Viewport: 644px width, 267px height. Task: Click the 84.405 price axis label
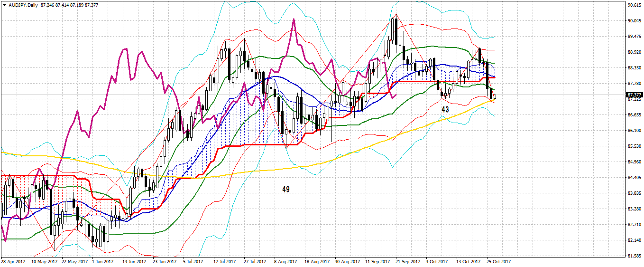pyautogui.click(x=634, y=178)
